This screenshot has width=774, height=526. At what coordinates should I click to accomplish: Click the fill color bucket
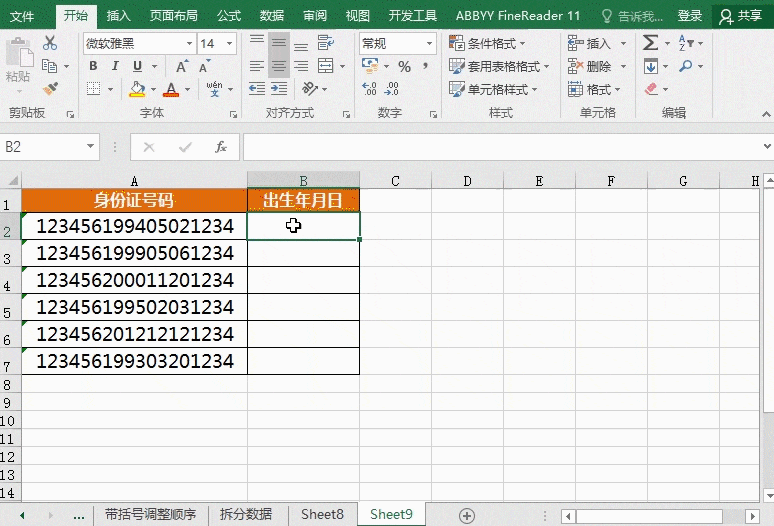137,89
